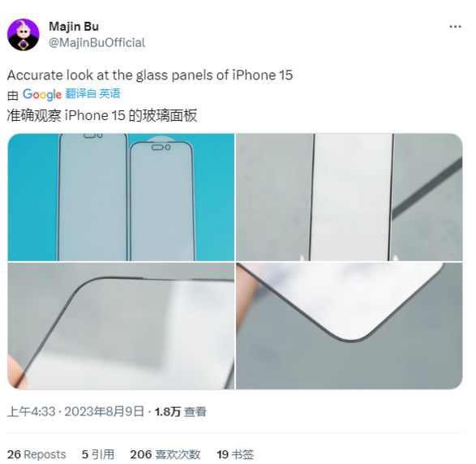Image resolution: width=476 pixels, height=464 pixels.
Task: Click the 19 书签 bookmarks count
Action: point(235,454)
